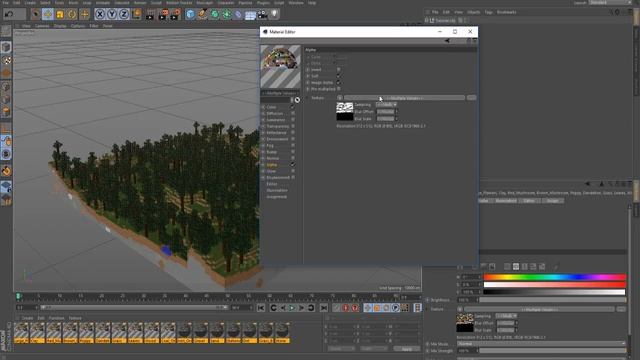
Task: Open Cameras menu in viewport
Action: click(x=42, y=26)
